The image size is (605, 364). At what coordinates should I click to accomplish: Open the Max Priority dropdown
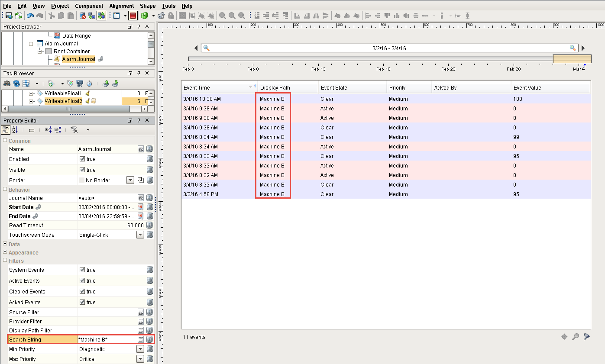[x=140, y=359]
